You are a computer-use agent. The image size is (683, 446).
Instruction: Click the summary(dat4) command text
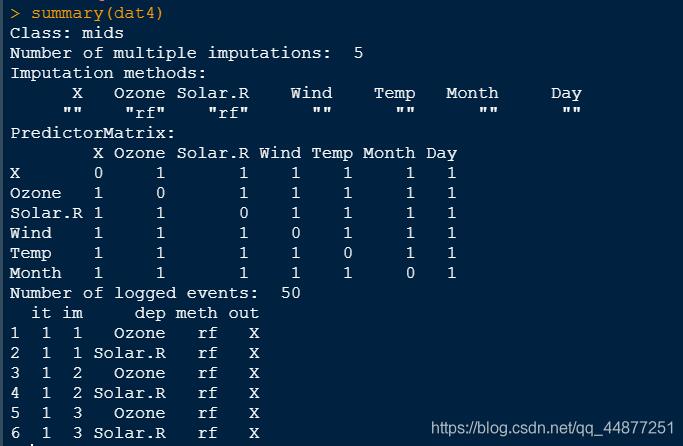click(97, 13)
